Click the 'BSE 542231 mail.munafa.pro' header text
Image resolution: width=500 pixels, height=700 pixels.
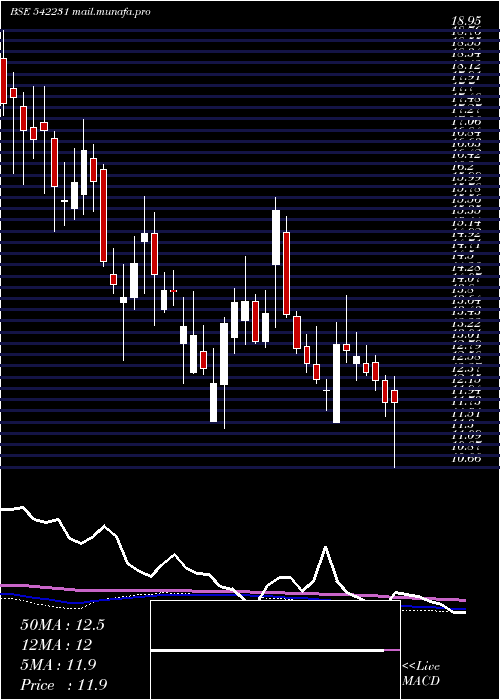point(79,12)
